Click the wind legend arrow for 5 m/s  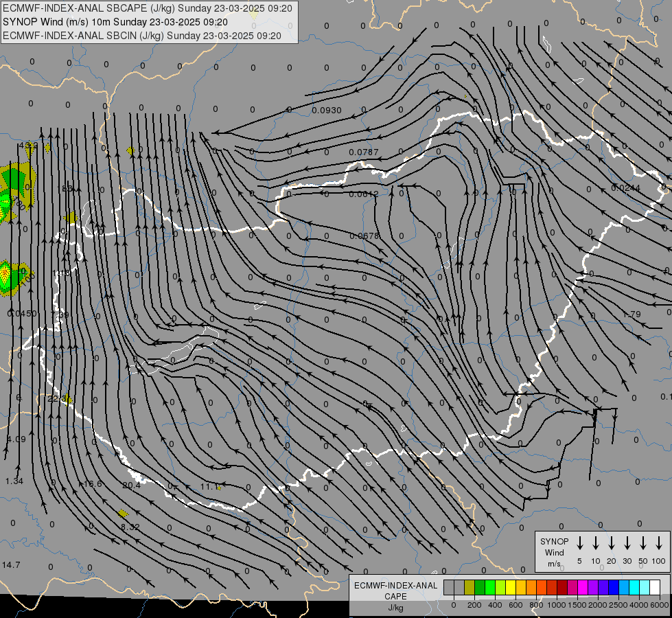click(579, 543)
